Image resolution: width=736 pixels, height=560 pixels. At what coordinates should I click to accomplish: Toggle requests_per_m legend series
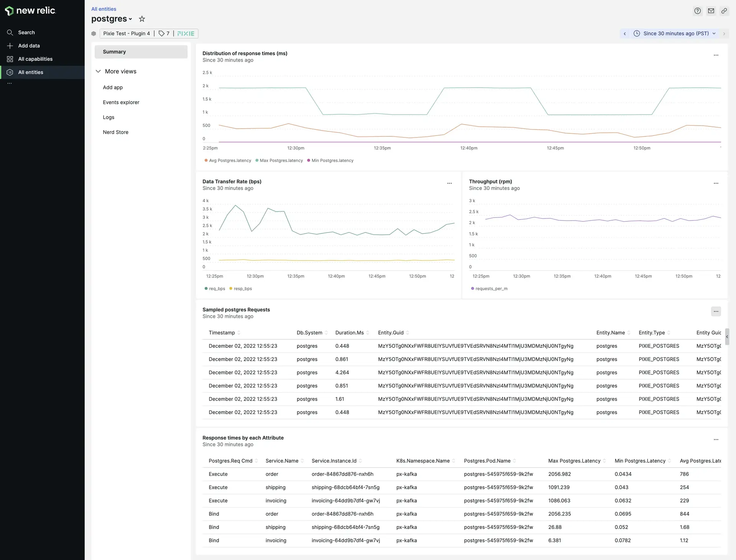coord(491,289)
